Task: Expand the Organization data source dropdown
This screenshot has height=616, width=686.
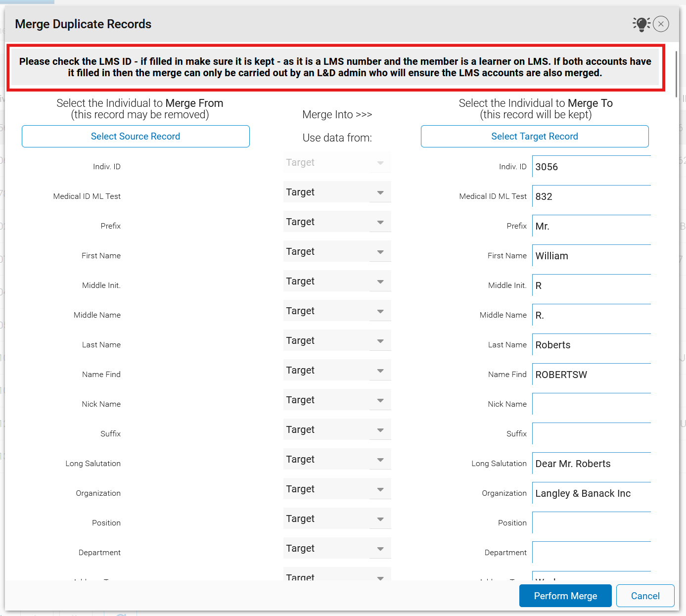Action: [337, 489]
